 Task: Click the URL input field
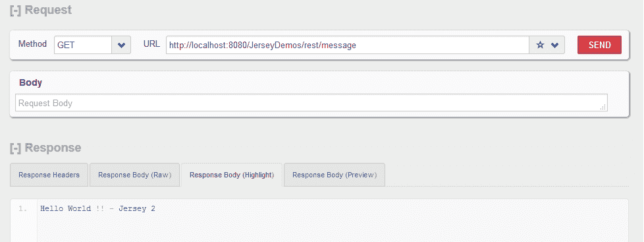click(348, 45)
